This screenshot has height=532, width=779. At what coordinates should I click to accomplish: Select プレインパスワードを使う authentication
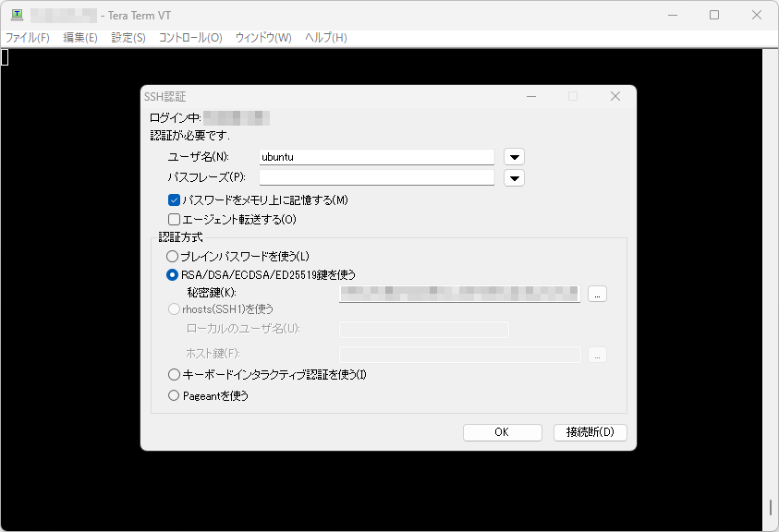point(173,256)
